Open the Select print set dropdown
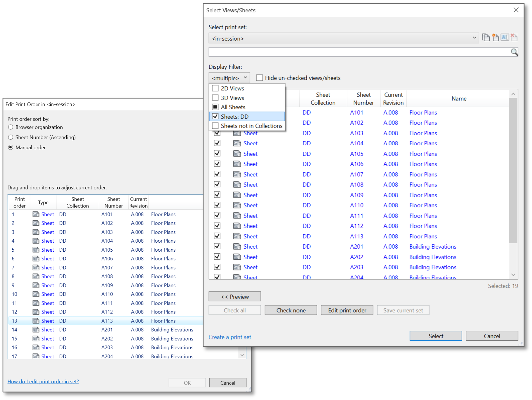 tap(344, 38)
